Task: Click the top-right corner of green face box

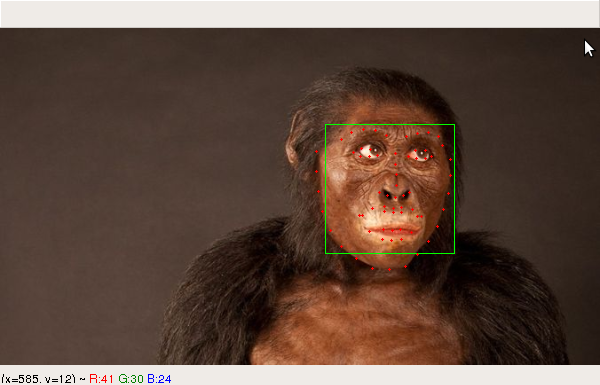Action: click(x=455, y=125)
